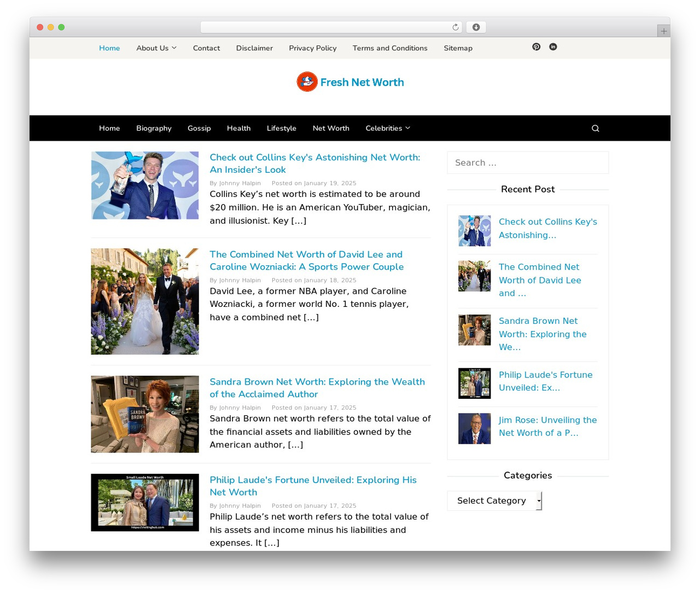Click the Search text field in sidebar

(x=528, y=162)
